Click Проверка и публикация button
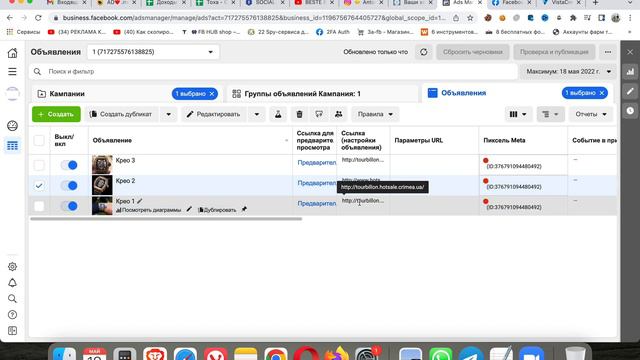640x360 pixels. click(554, 52)
